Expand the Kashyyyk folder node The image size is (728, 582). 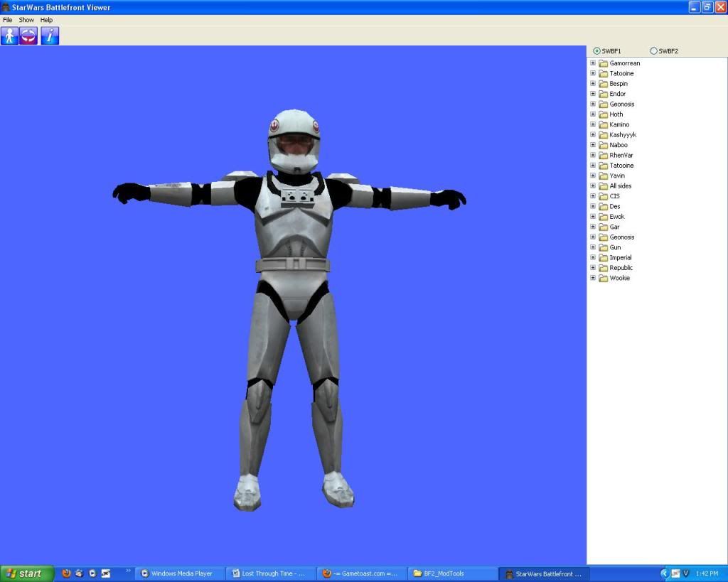[593, 134]
